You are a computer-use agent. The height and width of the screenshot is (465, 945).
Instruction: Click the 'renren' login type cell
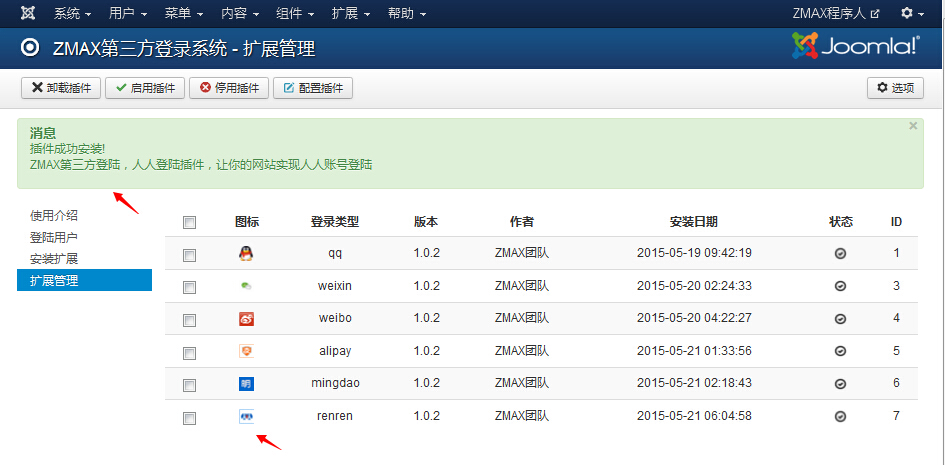click(x=335, y=416)
